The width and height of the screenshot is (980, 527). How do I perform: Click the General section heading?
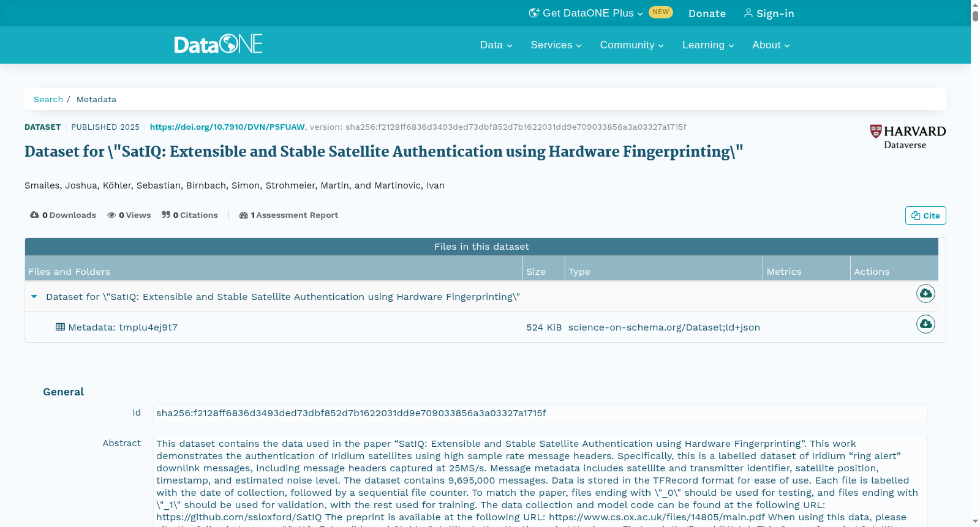coord(63,392)
